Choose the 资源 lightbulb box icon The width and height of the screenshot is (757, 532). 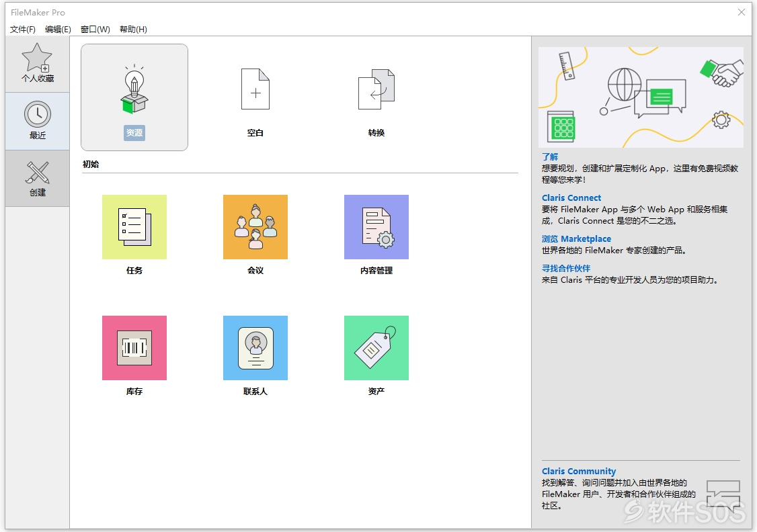(134, 90)
